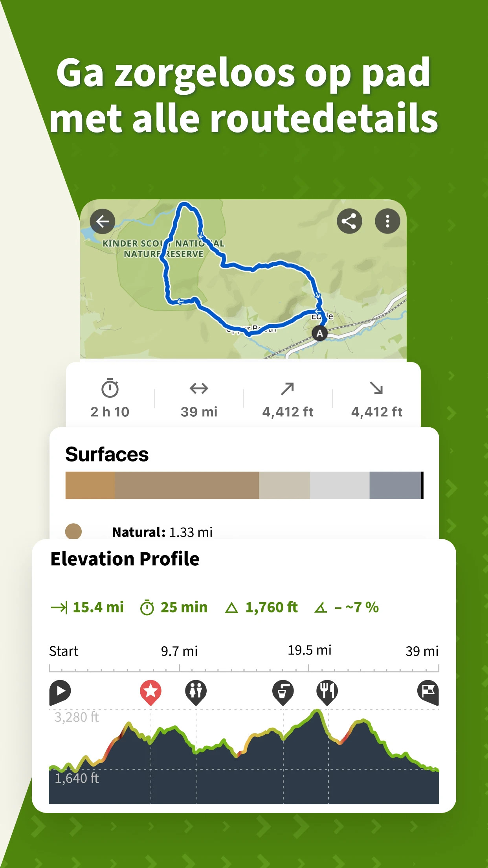
Task: Select the 39 mi distance stat
Action: pos(199,398)
